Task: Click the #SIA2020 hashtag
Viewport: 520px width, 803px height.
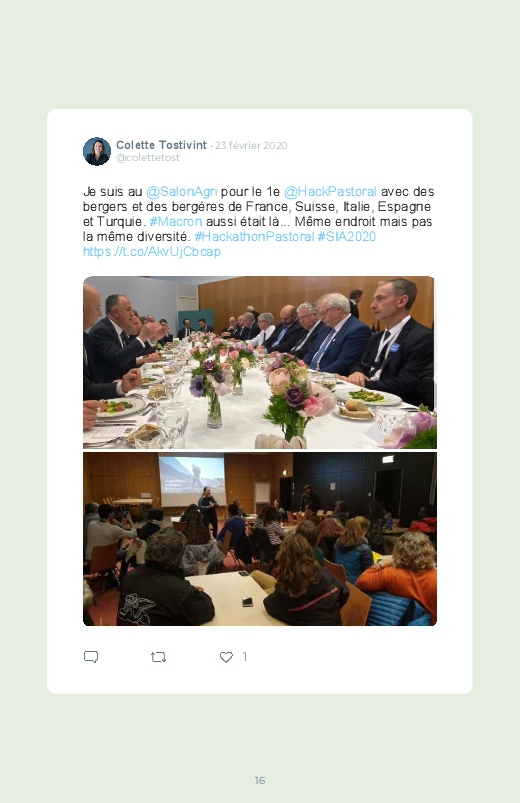Action: (x=347, y=237)
